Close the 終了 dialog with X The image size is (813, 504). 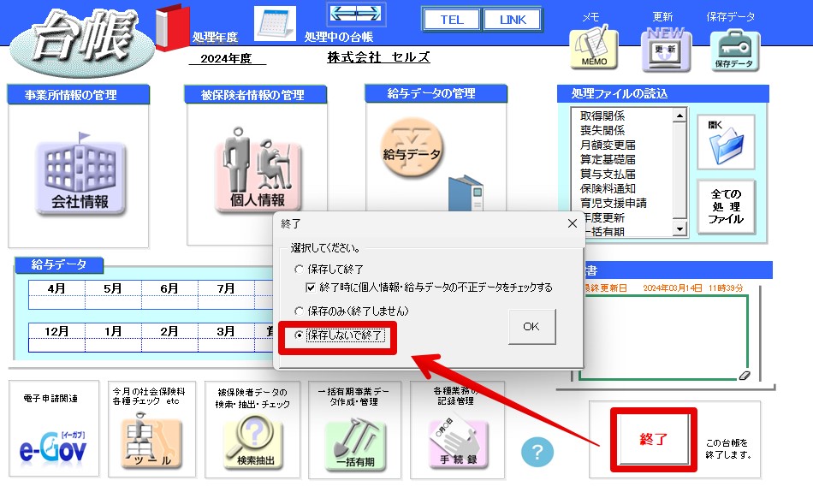(573, 223)
